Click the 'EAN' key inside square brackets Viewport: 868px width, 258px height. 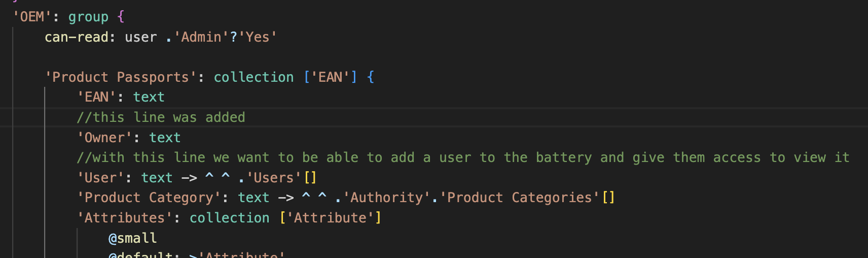[330, 77]
